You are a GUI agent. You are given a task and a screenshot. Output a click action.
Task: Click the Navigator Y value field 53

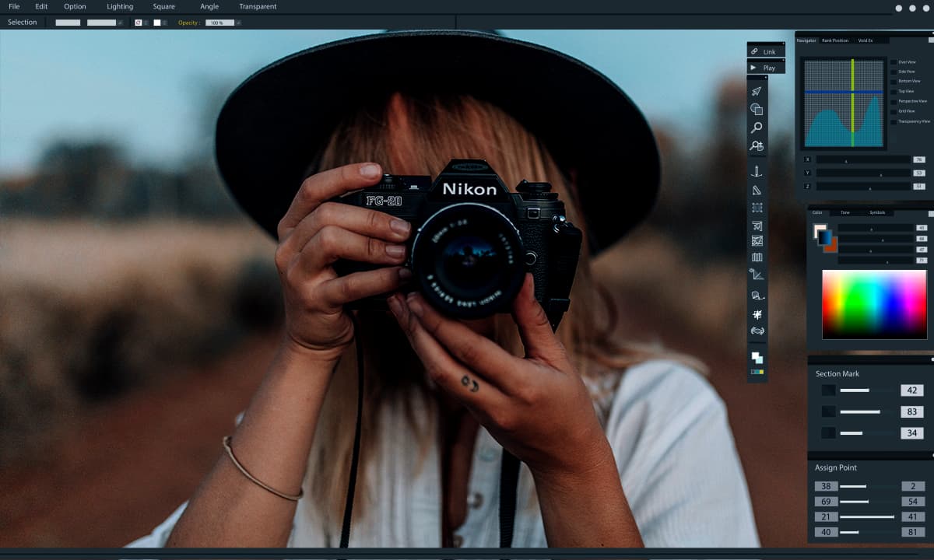point(919,173)
